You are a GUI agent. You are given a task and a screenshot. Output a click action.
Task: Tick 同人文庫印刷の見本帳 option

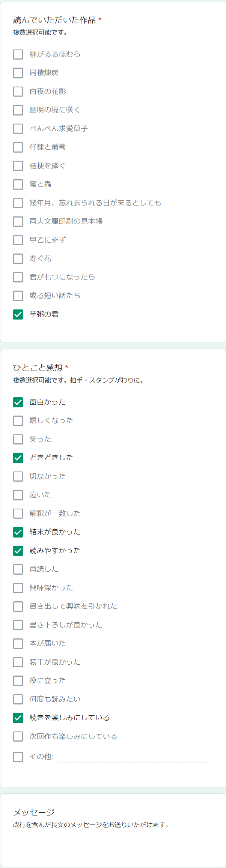click(x=18, y=221)
